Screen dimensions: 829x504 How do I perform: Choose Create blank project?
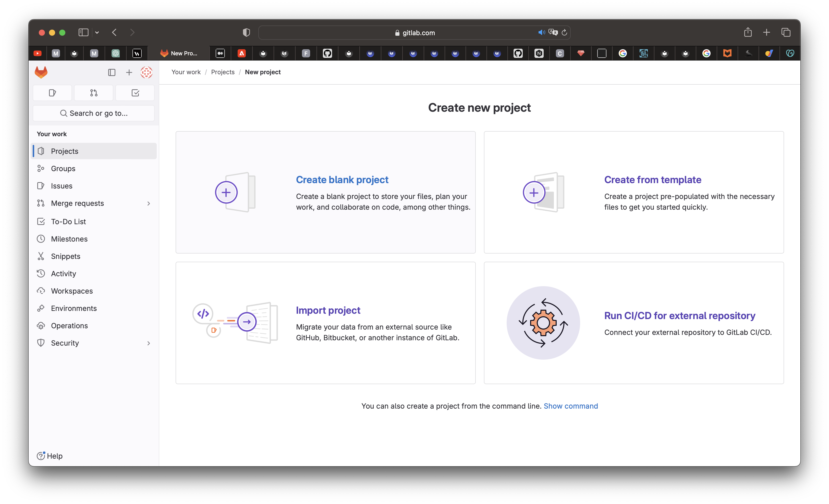point(342,180)
